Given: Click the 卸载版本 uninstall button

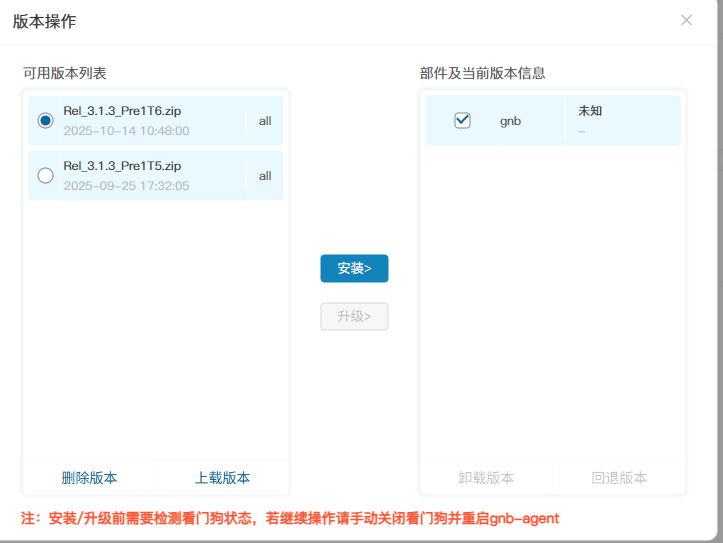Looking at the screenshot, I should pyautogui.click(x=486, y=477).
